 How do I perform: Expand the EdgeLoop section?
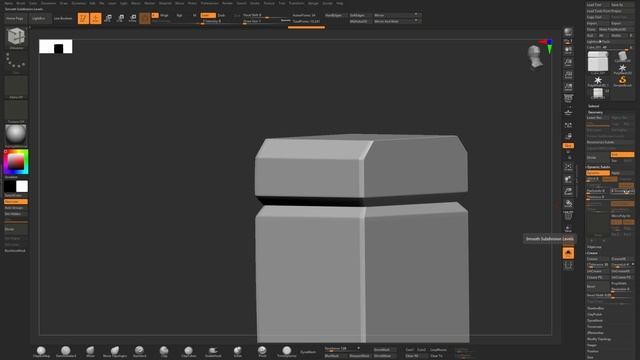(x=594, y=247)
